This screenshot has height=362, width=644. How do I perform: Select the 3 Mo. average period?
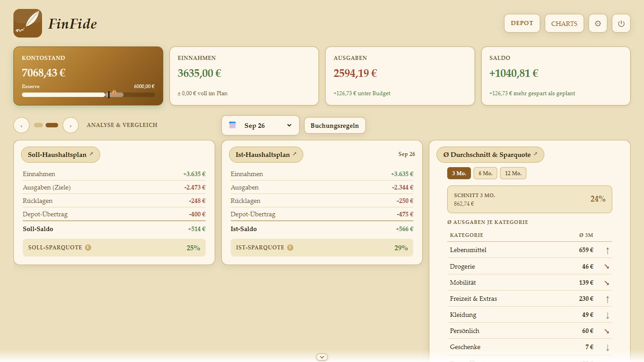pos(459,173)
